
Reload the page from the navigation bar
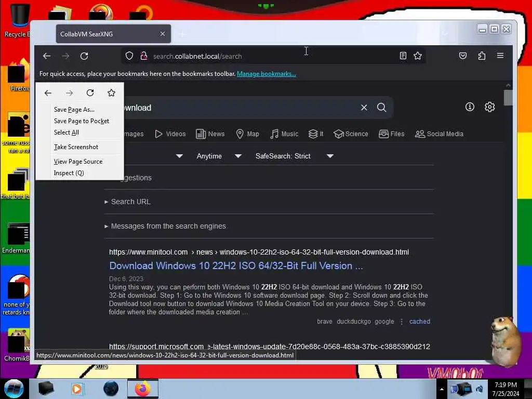pyautogui.click(x=84, y=56)
